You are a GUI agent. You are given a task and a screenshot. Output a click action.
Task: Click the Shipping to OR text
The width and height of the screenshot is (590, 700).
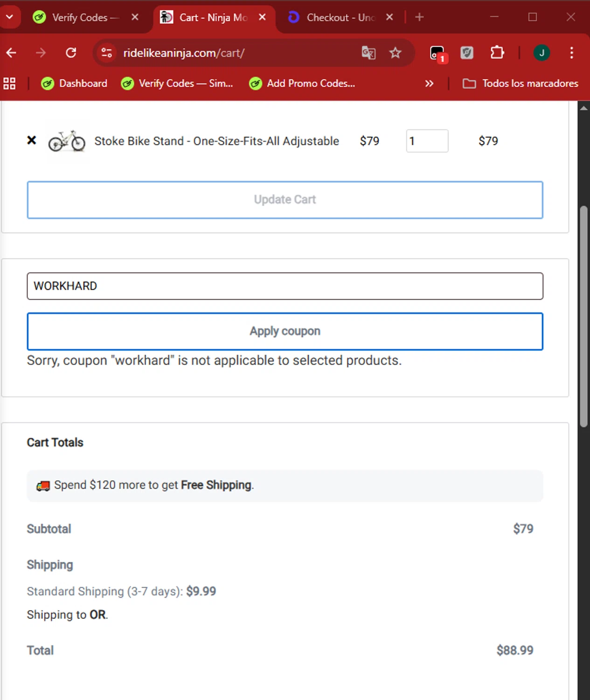[67, 615]
